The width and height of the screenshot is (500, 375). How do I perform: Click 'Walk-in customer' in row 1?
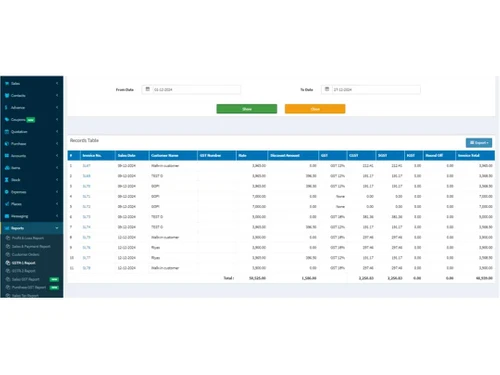pyautogui.click(x=165, y=166)
